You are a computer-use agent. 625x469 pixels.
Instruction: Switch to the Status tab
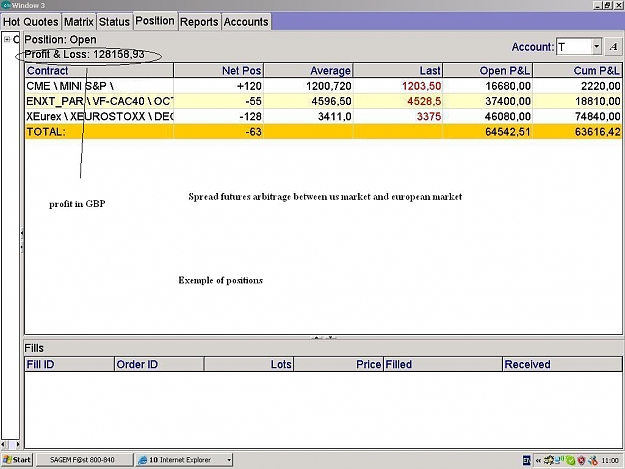pos(114,22)
